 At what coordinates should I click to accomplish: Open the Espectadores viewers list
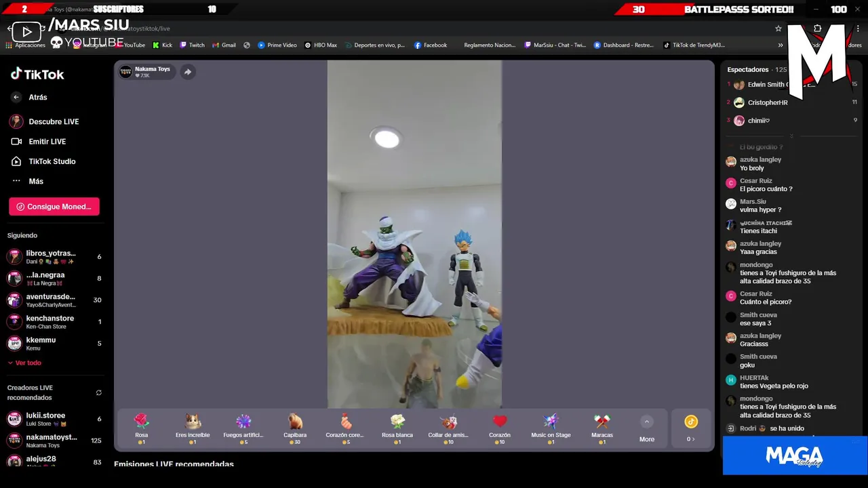click(x=757, y=70)
